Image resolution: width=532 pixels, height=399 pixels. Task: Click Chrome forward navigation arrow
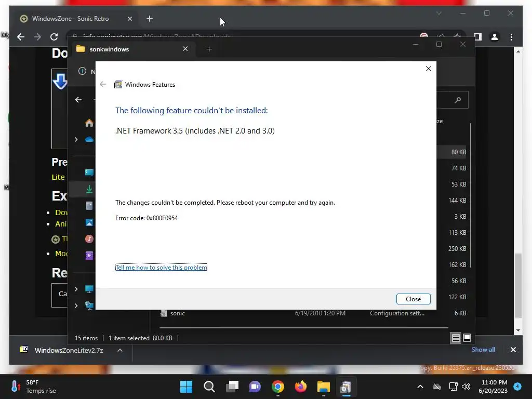[x=37, y=37]
